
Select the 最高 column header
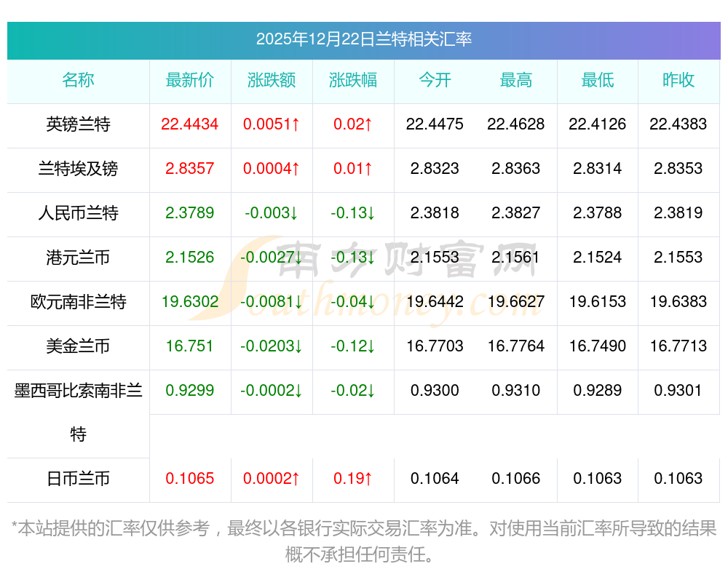[x=516, y=80]
